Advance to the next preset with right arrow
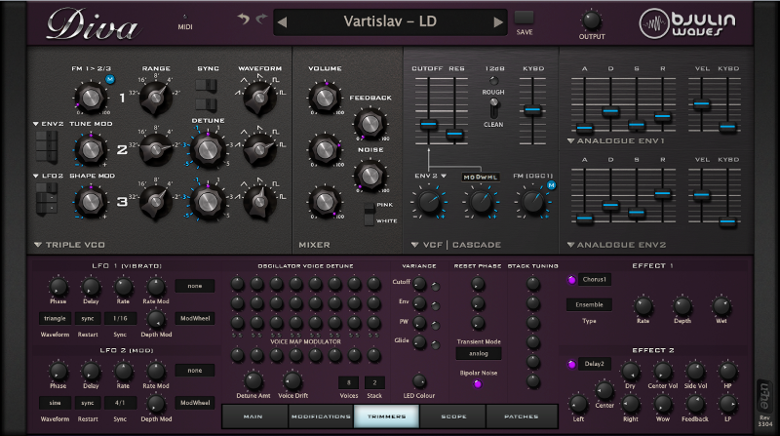780x436 pixels. coord(498,21)
